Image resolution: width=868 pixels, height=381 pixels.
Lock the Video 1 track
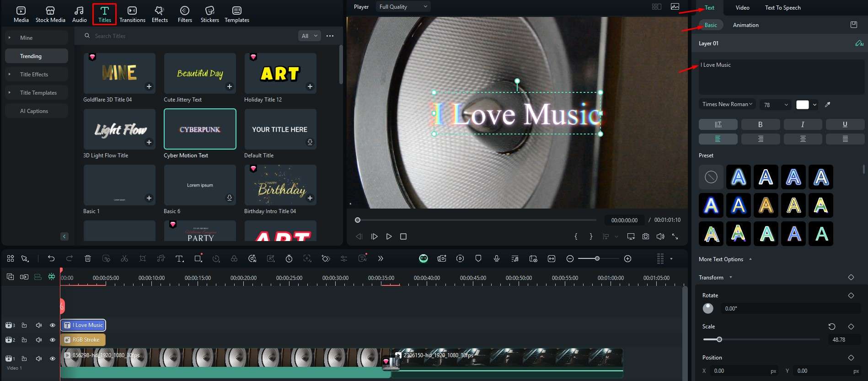24,359
